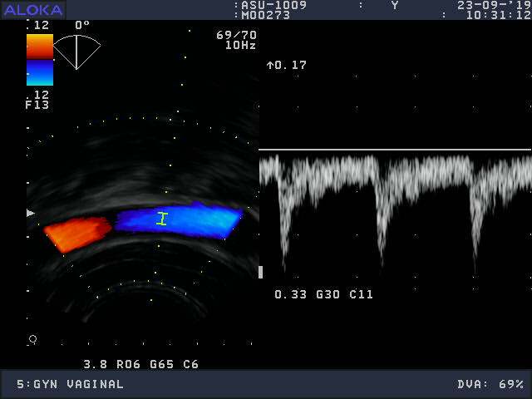Click the Doppler angle sector indicator
Image resolution: width=532 pixels, height=399 pixels.
[76, 50]
